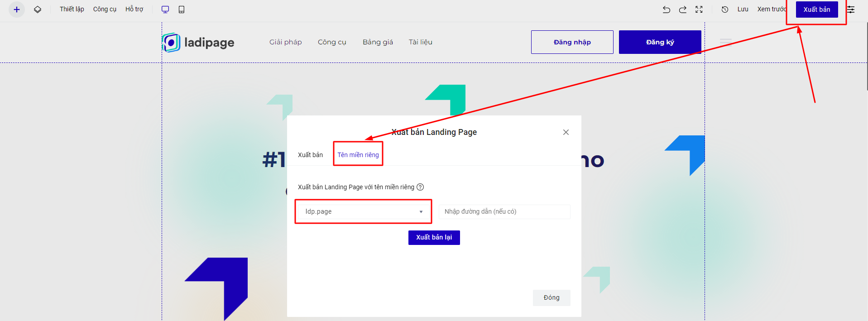868x321 pixels.
Task: Close the Xuất bản Landing Page dialog
Action: point(566,132)
